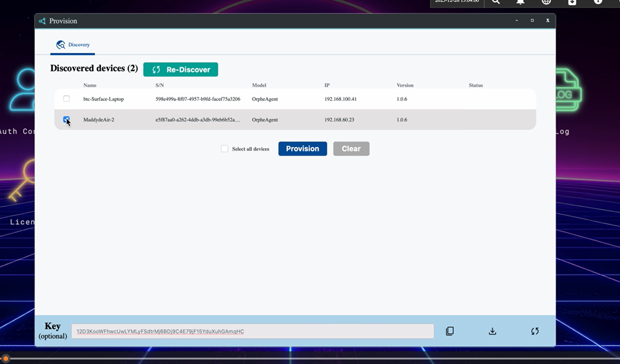Screen dimensions: 620x364
Task: Regenerate the key with refresh icon
Action: click(535, 331)
